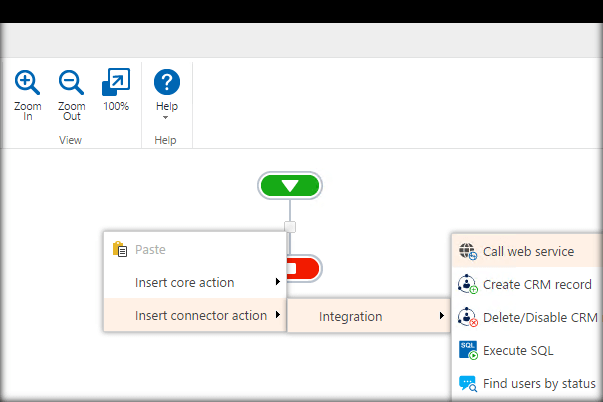Click the Delete/Disable CRM icon
This screenshot has width=603, height=402.
(467, 317)
